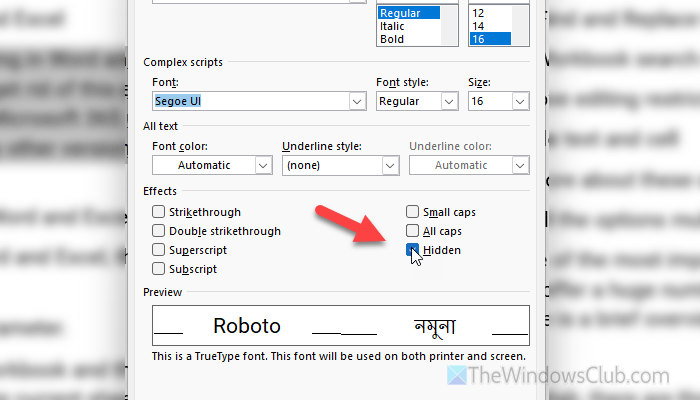Toggle the Hidden checkbox
Image resolution: width=700 pixels, height=400 pixels.
(412, 250)
